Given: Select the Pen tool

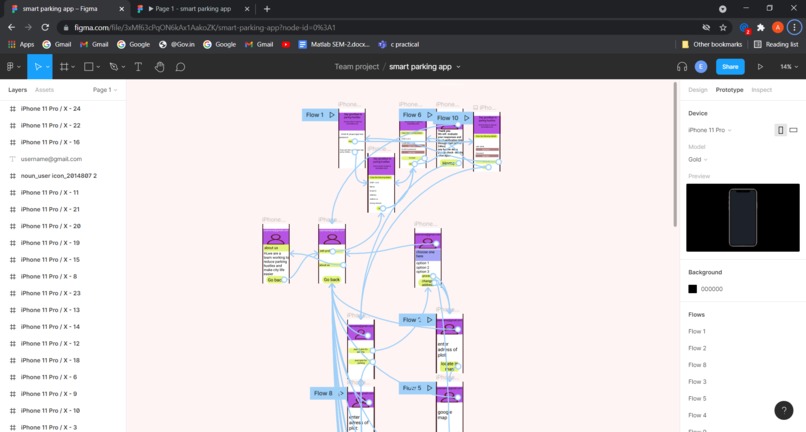Looking at the screenshot, I should click(114, 67).
